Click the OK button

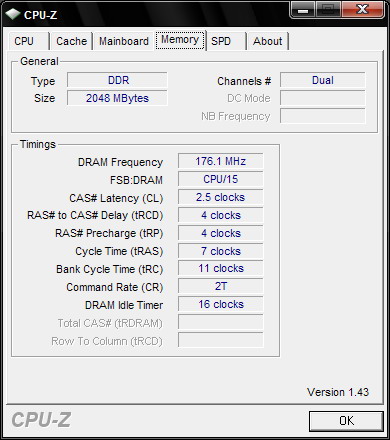[x=346, y=421]
